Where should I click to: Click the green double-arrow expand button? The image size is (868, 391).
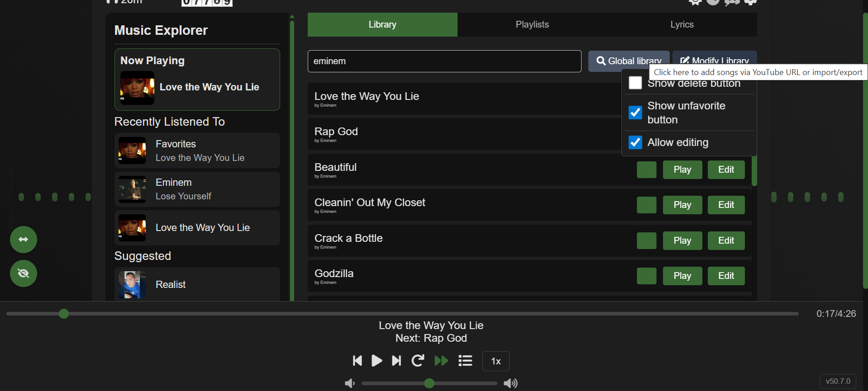tap(24, 240)
